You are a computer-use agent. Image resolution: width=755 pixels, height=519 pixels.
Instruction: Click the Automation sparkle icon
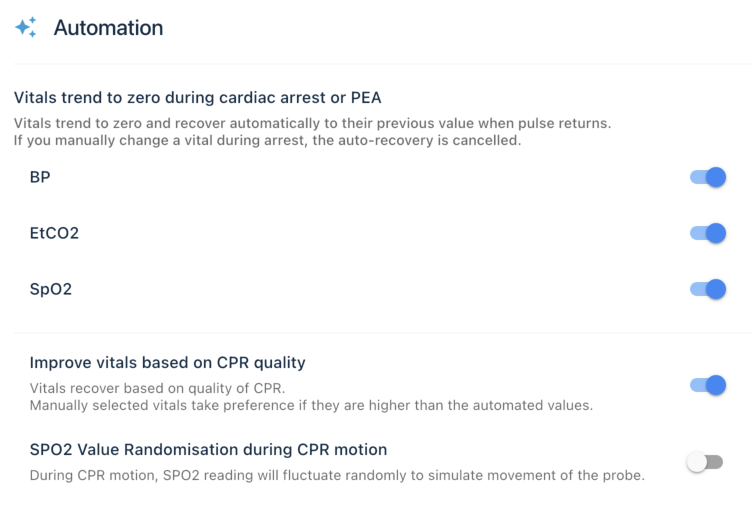[26, 28]
